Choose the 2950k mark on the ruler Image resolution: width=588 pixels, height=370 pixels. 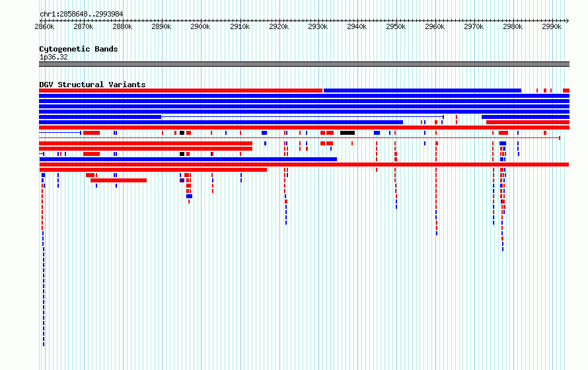[396, 26]
